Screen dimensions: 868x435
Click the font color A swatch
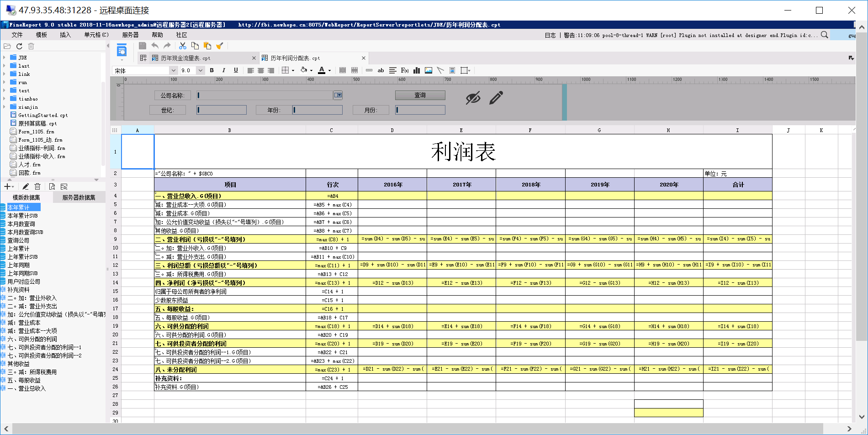[x=322, y=70]
